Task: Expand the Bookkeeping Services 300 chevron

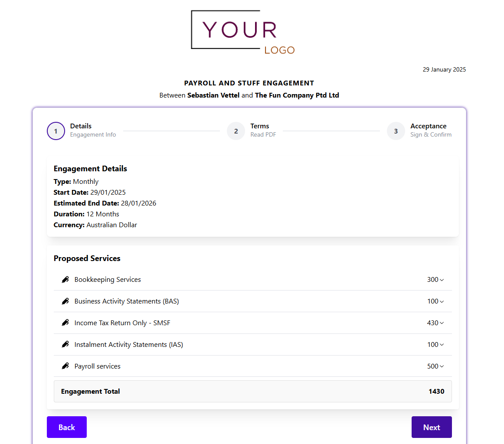Action: (442, 280)
